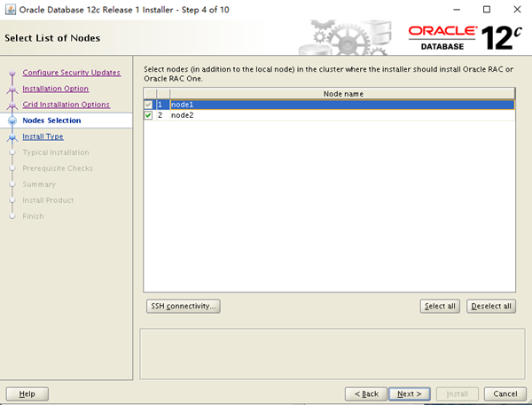The height and width of the screenshot is (405, 532).
Task: Click the Nodes Selection step marker icon
Action: [12, 121]
